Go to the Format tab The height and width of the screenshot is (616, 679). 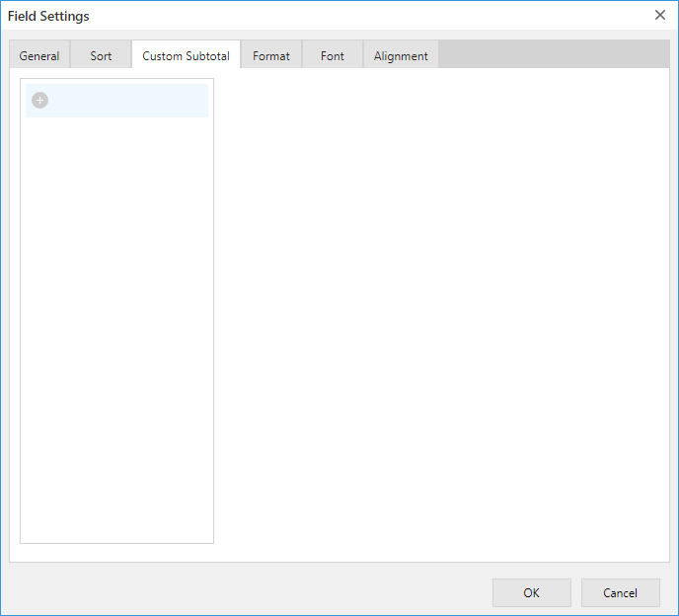pos(271,55)
